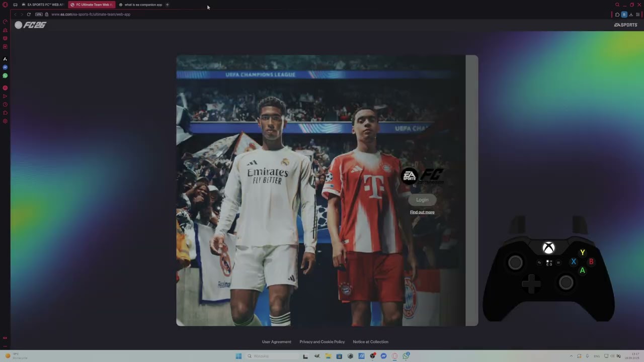The height and width of the screenshot is (362, 644).
Task: Open Opera GX from Windows taskbar
Action: click(395, 356)
